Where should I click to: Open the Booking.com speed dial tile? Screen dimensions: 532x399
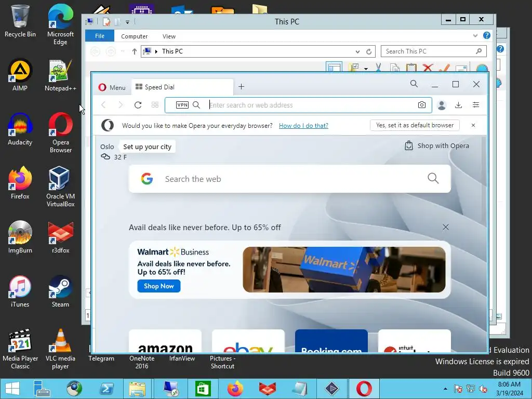point(331,341)
